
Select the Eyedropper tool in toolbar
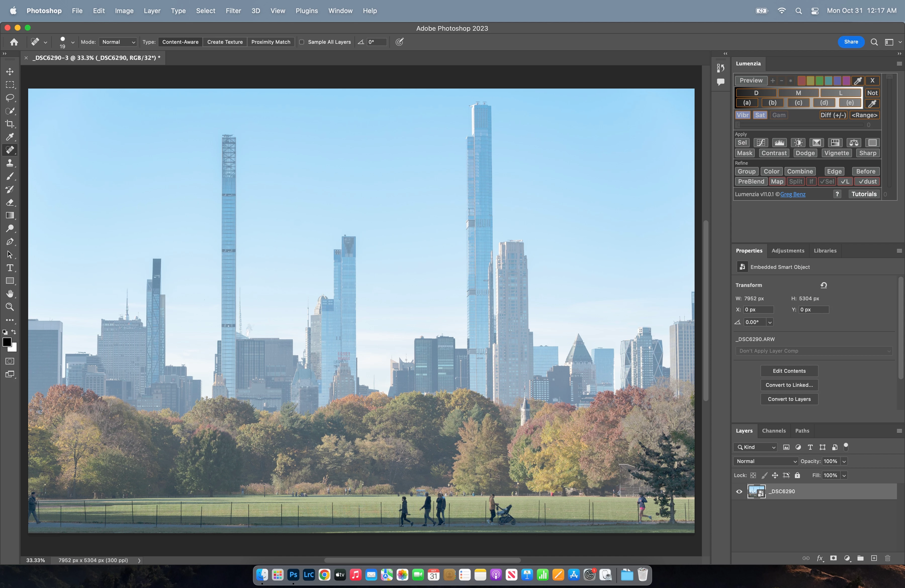10,137
